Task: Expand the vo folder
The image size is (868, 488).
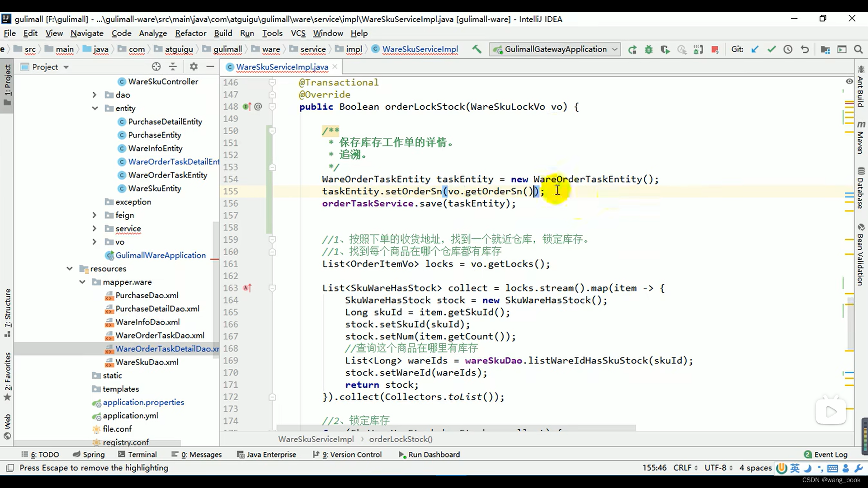Action: pyautogui.click(x=94, y=242)
